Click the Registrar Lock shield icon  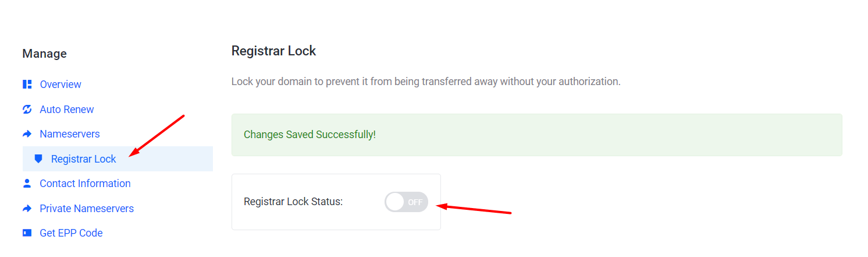tap(38, 159)
